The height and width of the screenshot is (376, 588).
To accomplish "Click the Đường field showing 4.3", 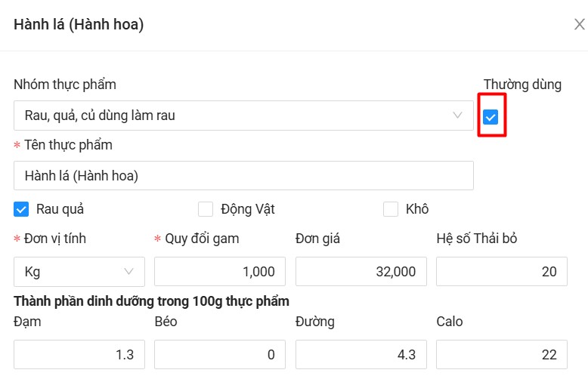I will [x=361, y=354].
